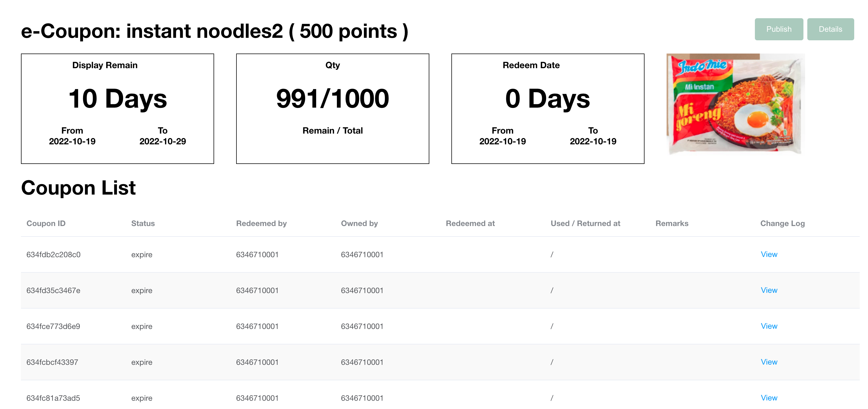View change log for coupon 634fc81a73ad5
Viewport: 868px width, 409px height.
pyautogui.click(x=769, y=397)
